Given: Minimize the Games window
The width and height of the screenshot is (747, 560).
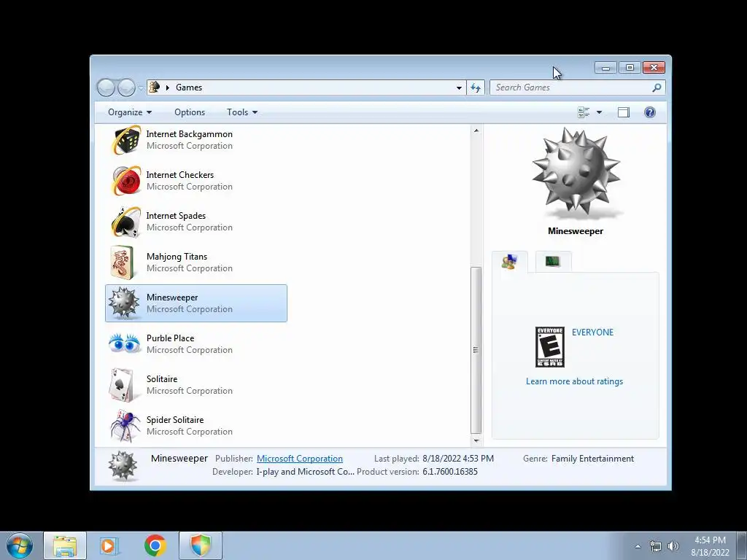Looking at the screenshot, I should [x=605, y=68].
